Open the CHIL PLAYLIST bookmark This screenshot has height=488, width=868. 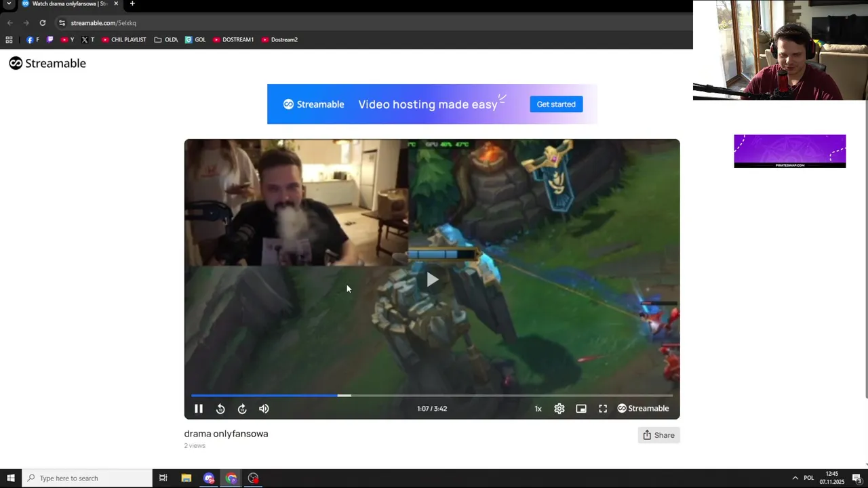(x=124, y=40)
